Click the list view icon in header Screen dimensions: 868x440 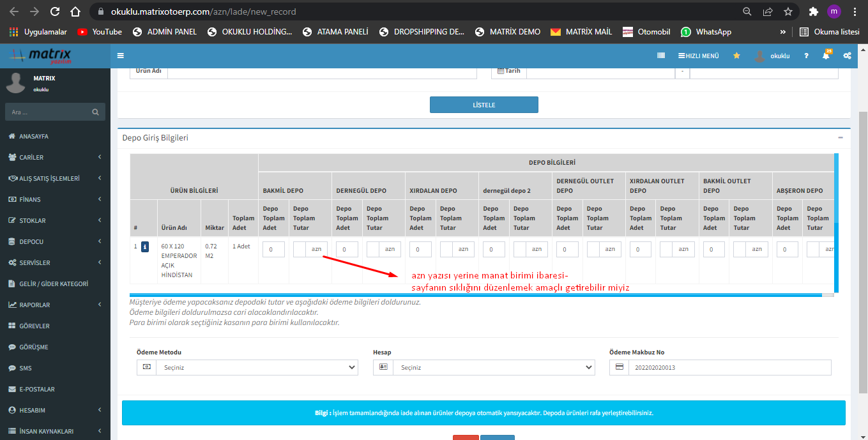(661, 56)
